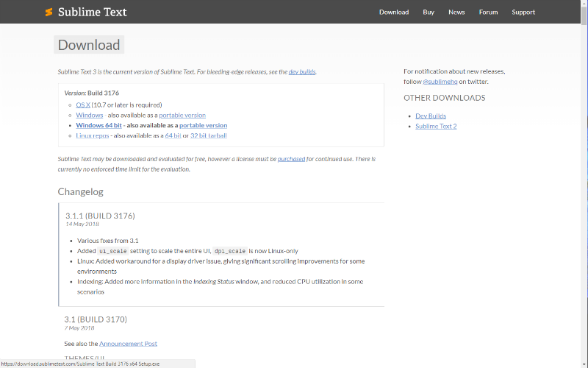Click the status bar download URL text
This screenshot has height=368, width=588.
pos(80,364)
